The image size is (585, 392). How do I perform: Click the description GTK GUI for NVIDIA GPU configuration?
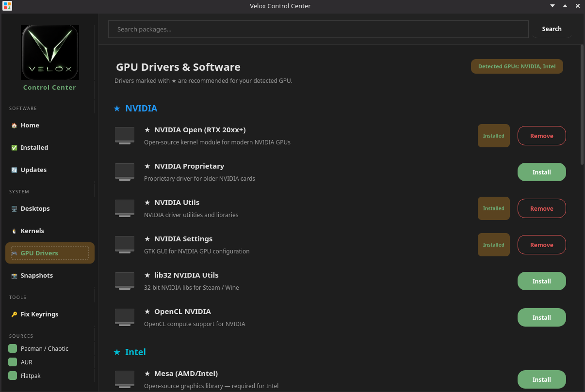tap(197, 251)
